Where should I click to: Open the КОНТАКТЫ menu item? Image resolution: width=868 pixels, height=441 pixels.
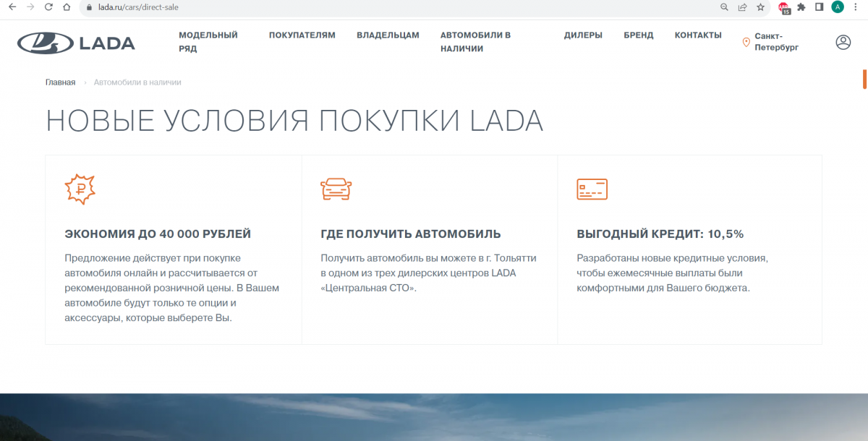[698, 35]
